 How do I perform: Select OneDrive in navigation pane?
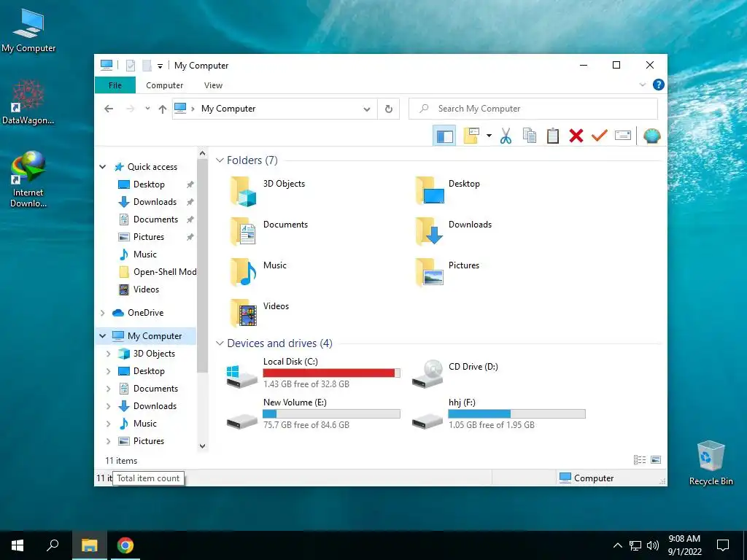pos(138,313)
